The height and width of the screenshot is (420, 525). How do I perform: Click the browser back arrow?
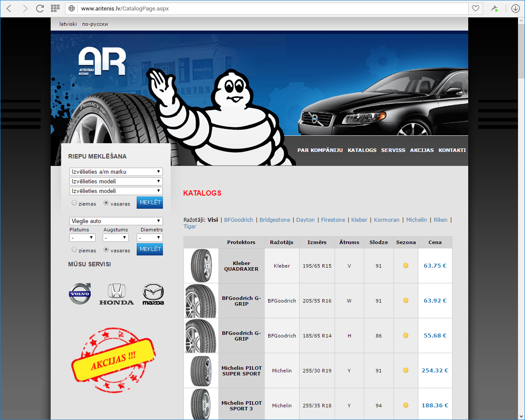pyautogui.click(x=10, y=8)
